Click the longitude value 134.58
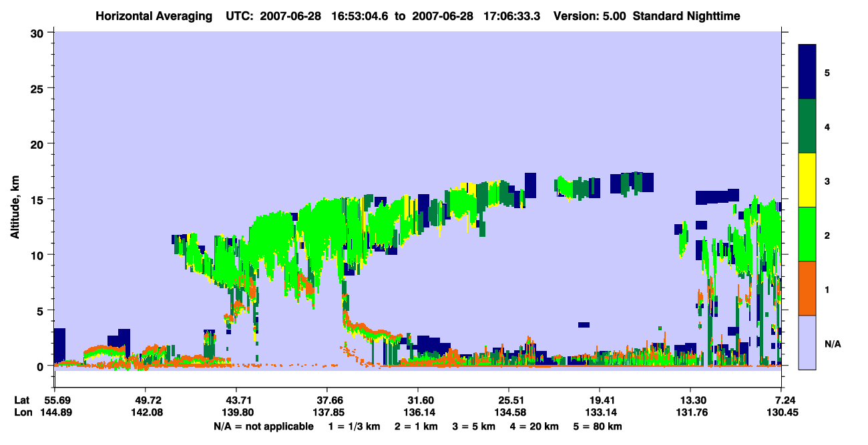 (509, 412)
